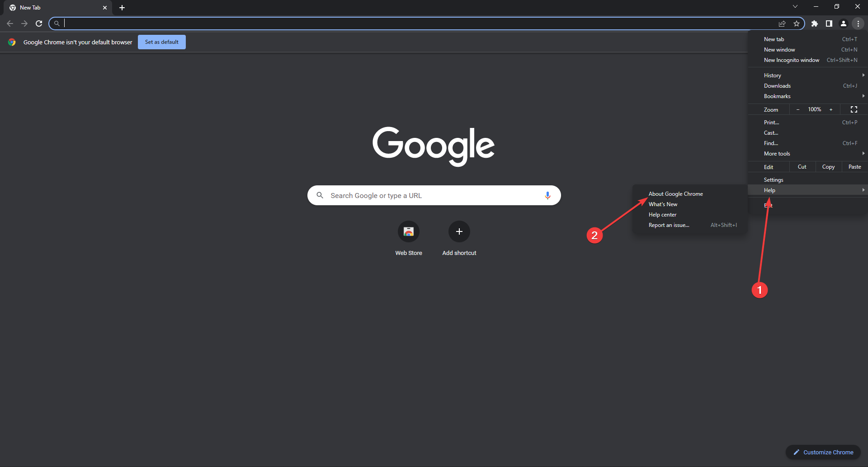
Task: Expand the History submenu
Action: pos(807,75)
